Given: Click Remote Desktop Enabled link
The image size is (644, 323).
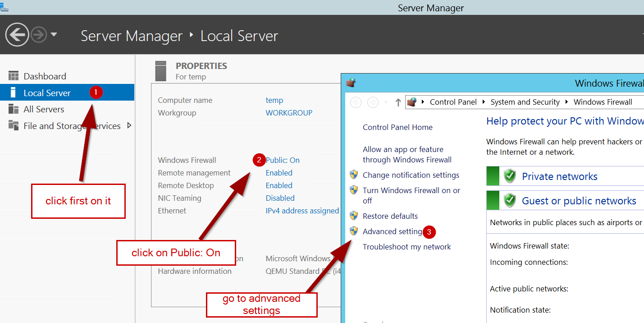Looking at the screenshot, I should point(279,185).
